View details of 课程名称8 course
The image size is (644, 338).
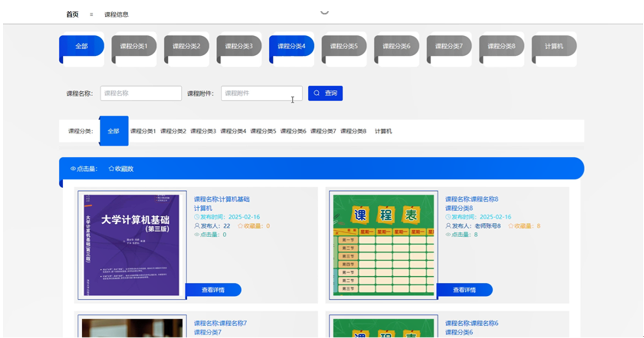(464, 290)
